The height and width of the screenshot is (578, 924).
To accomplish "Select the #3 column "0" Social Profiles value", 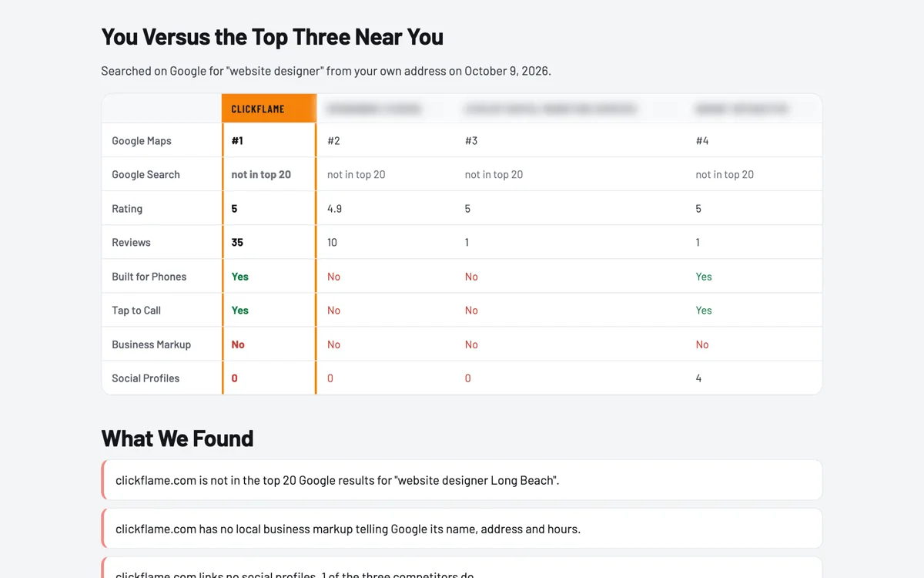I will [468, 378].
